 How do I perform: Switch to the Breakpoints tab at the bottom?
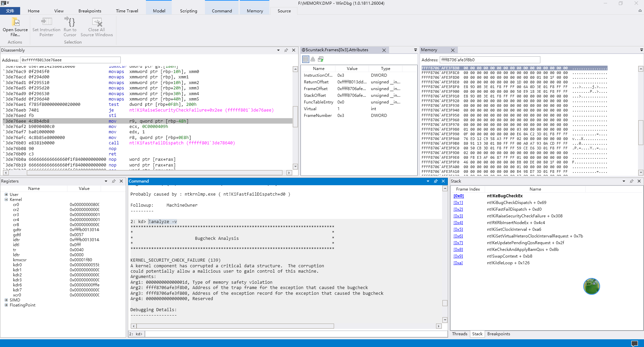pos(498,334)
